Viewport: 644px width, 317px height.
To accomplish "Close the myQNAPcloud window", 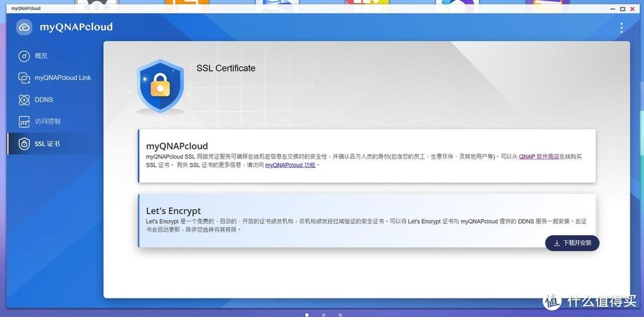I will tap(632, 9).
